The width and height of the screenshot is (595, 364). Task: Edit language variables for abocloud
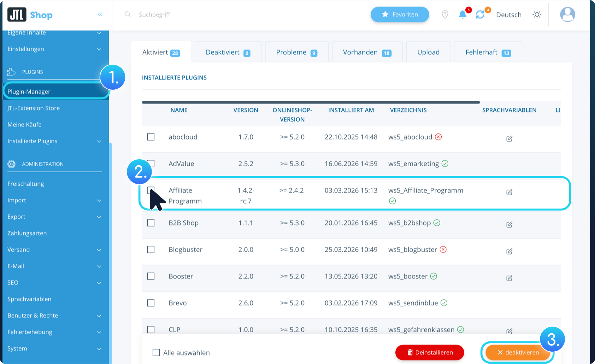click(x=509, y=138)
